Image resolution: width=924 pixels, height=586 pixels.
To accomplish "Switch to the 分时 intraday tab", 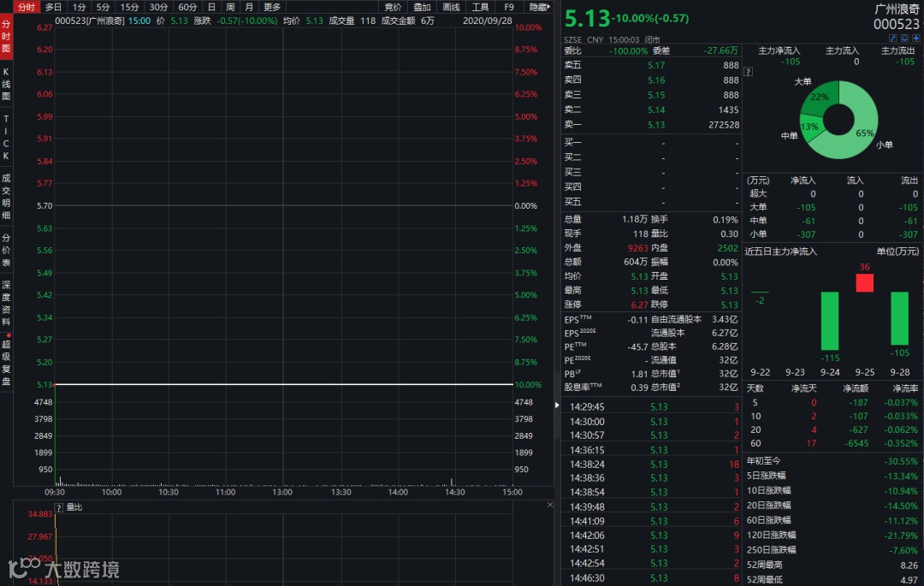I will click(x=27, y=7).
